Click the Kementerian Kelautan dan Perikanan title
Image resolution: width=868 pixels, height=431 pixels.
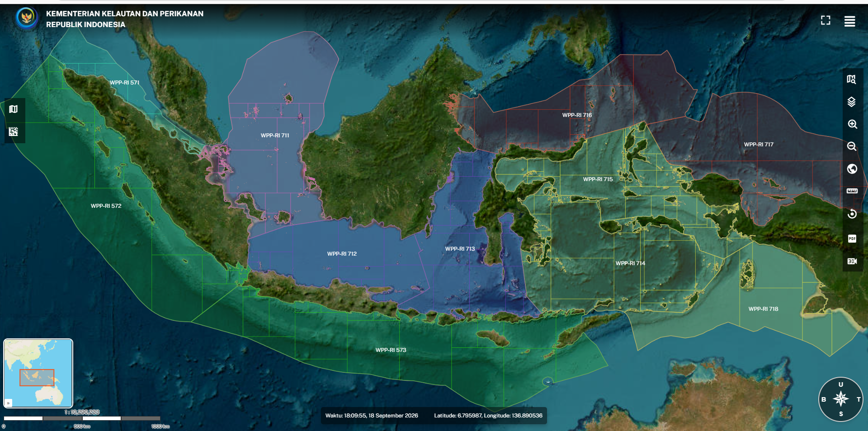pos(125,19)
